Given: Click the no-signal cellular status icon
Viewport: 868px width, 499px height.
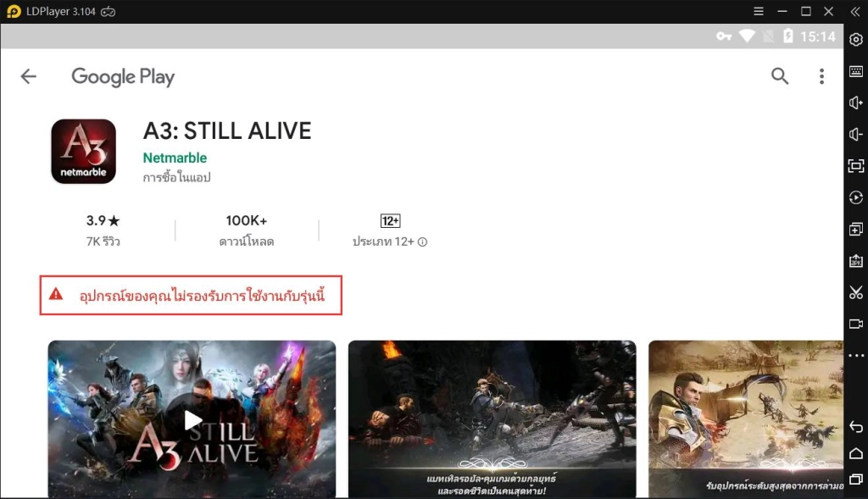Looking at the screenshot, I should pos(768,36).
